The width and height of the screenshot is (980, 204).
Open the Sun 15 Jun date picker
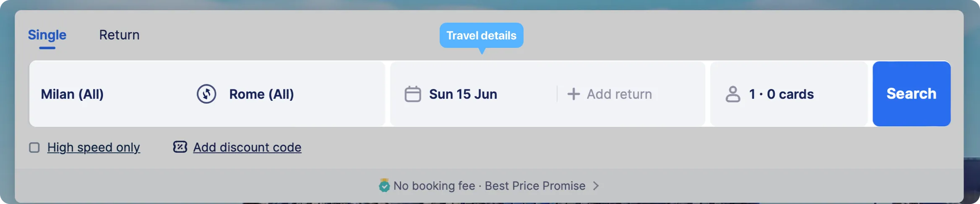[x=474, y=94]
